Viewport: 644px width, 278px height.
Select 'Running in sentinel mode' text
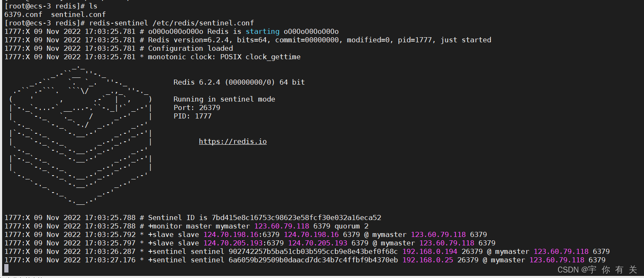tap(224, 99)
